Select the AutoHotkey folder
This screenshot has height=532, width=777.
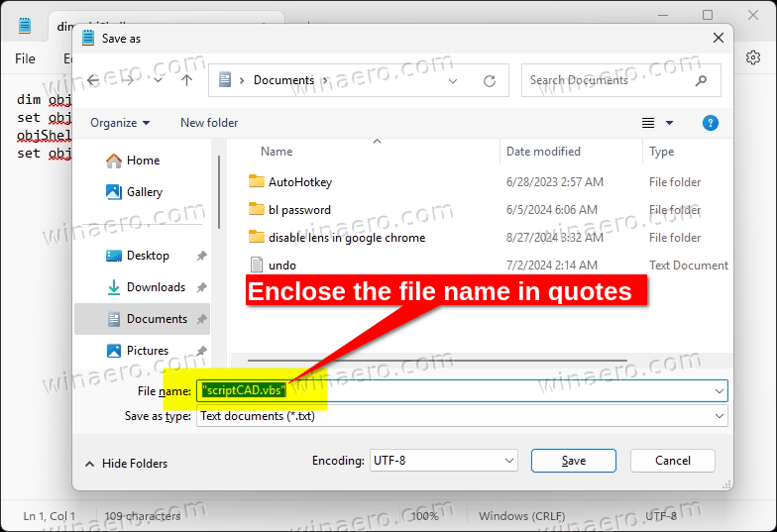(299, 182)
